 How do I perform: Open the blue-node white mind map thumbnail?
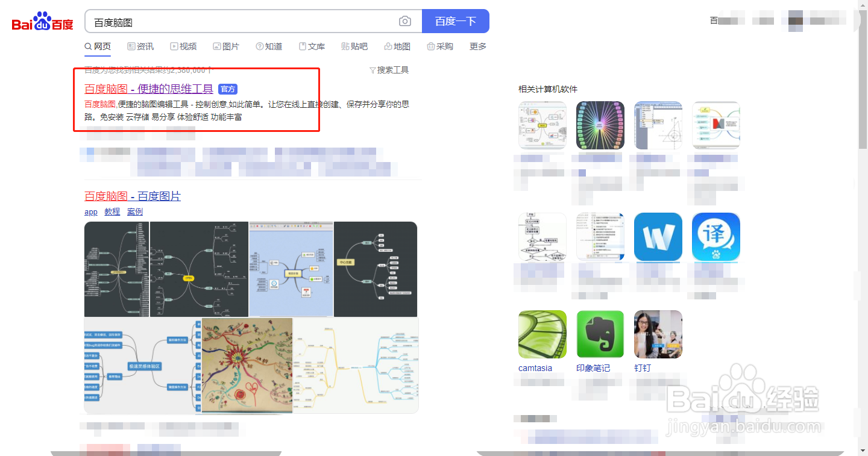point(143,366)
